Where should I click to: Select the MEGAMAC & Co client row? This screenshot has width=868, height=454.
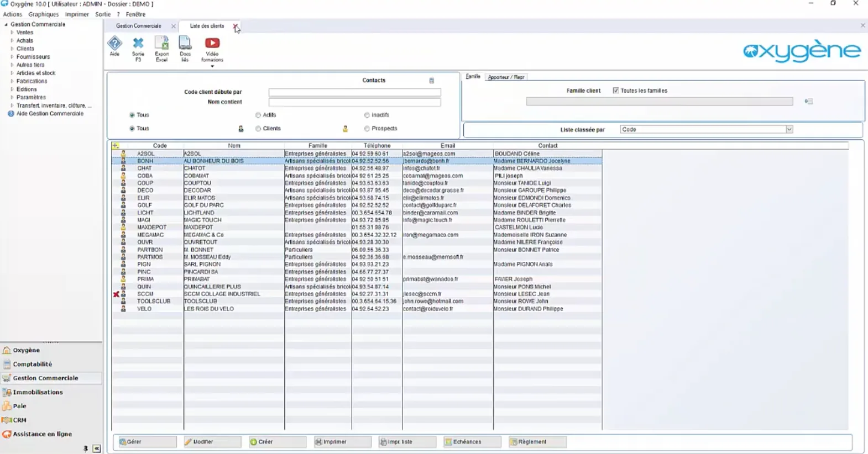point(357,235)
